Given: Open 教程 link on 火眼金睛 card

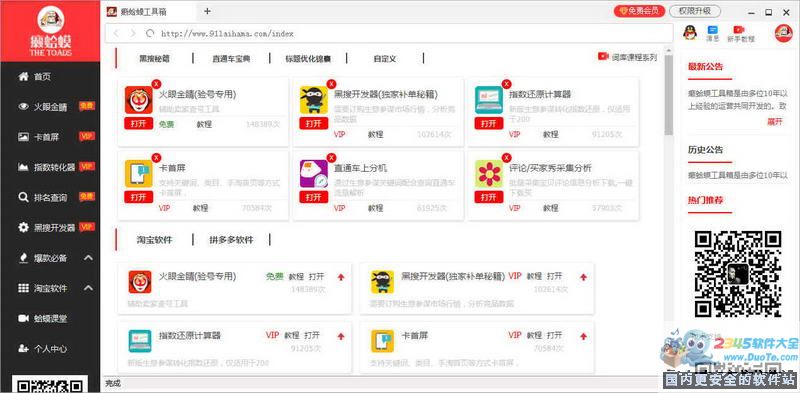Looking at the screenshot, I should (204, 124).
